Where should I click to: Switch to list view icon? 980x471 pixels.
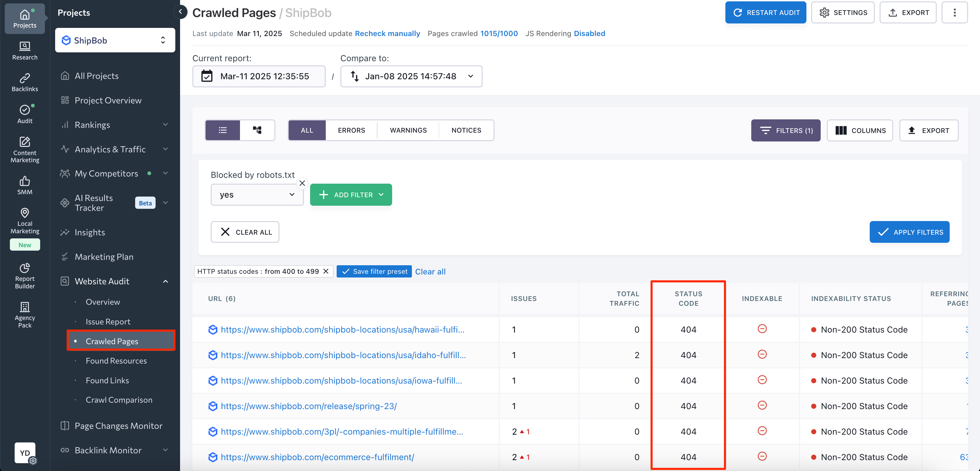pyautogui.click(x=223, y=130)
